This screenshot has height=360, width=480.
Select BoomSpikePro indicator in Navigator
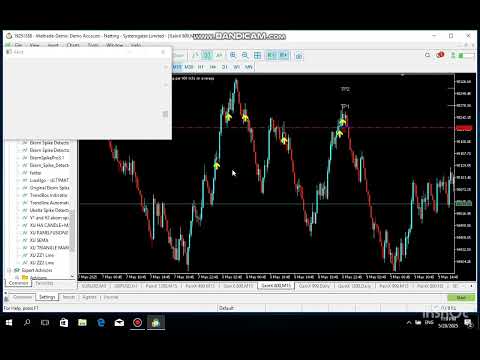pyautogui.click(x=47, y=158)
